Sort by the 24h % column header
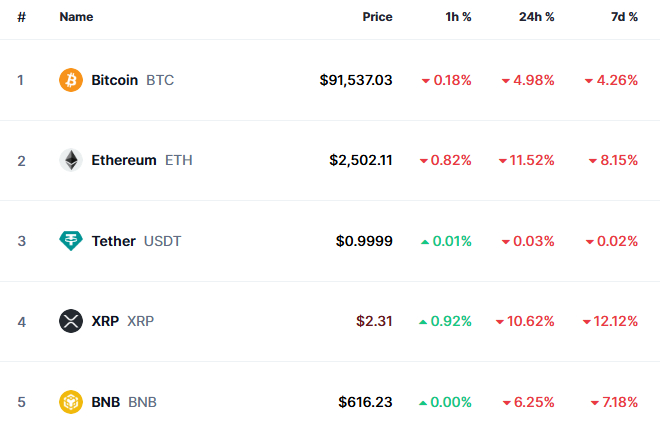660x432 pixels. point(536,17)
